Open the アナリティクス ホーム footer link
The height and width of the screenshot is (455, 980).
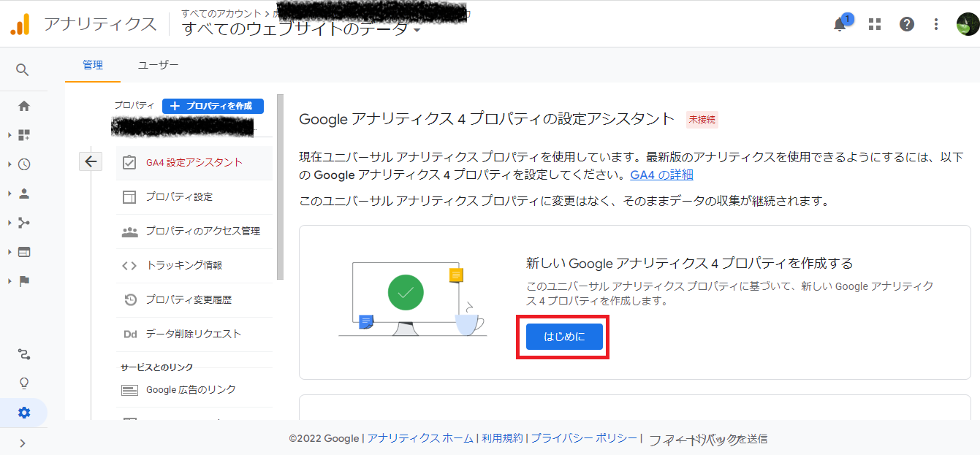click(420, 439)
